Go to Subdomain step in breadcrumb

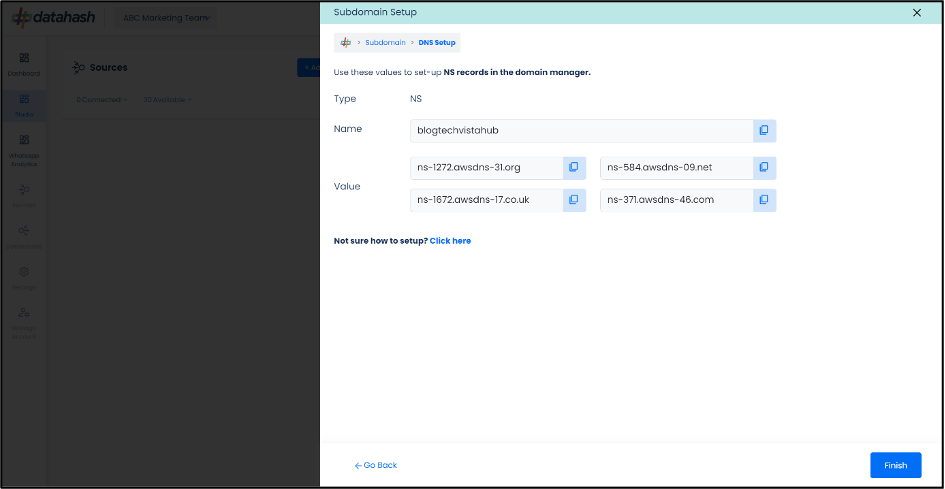point(385,43)
